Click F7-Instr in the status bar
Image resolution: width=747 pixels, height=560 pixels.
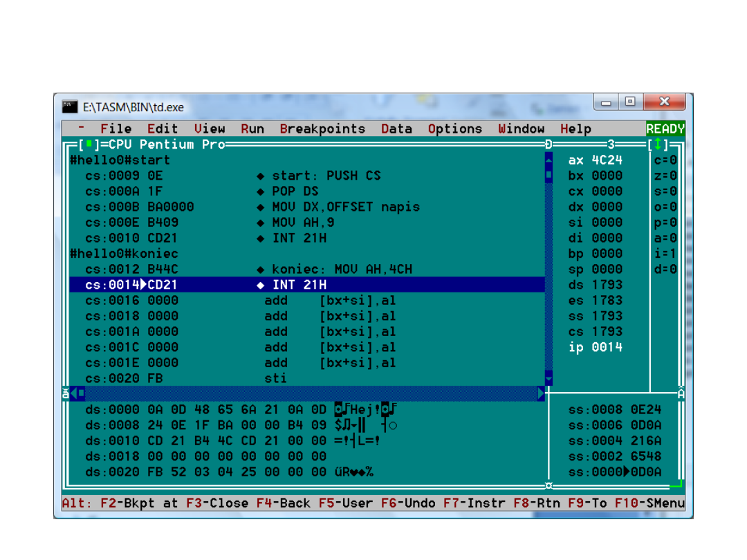click(x=474, y=503)
